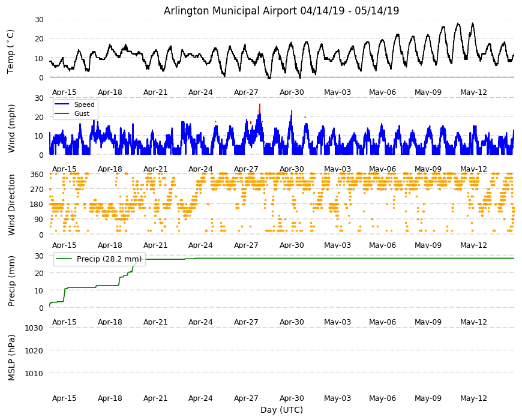Click the Precip (mm) axis label
The height and width of the screenshot is (420, 522).
[11, 281]
